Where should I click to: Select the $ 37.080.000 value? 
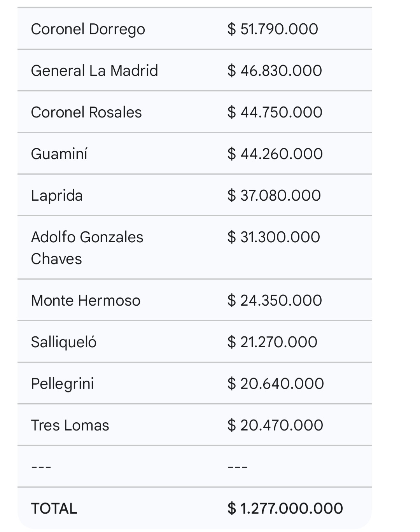point(274,196)
